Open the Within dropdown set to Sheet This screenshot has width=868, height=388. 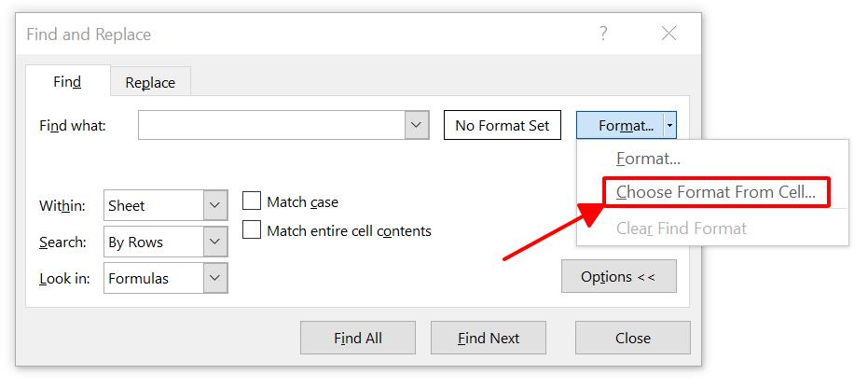[x=215, y=205]
